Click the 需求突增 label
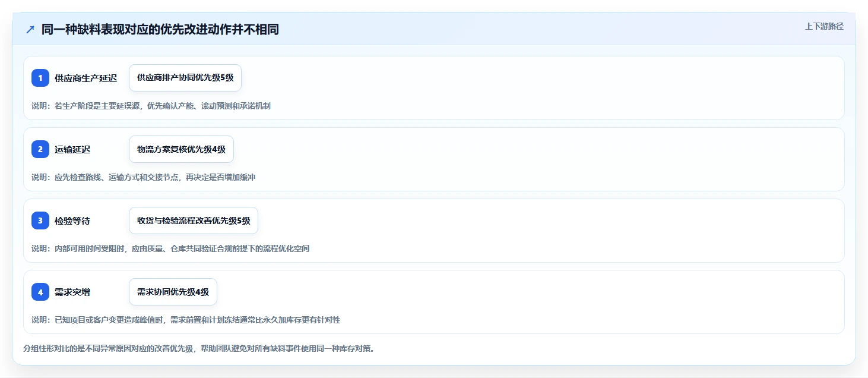 (72, 292)
